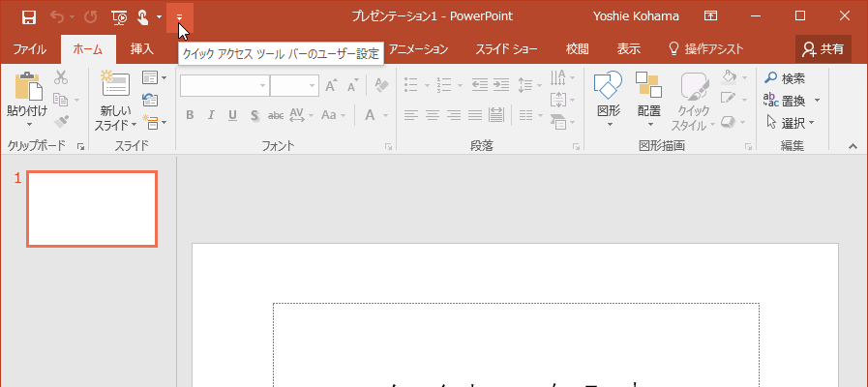Open the クリップボード dialog launcher
The width and height of the screenshot is (868, 387).
(81, 147)
